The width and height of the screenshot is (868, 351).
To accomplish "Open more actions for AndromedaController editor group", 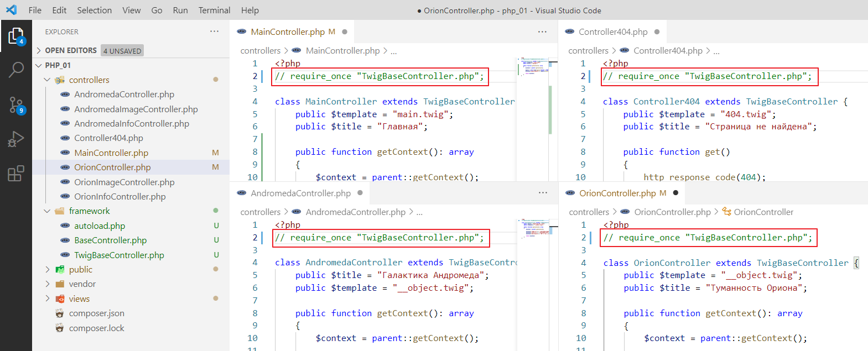I will (542, 193).
